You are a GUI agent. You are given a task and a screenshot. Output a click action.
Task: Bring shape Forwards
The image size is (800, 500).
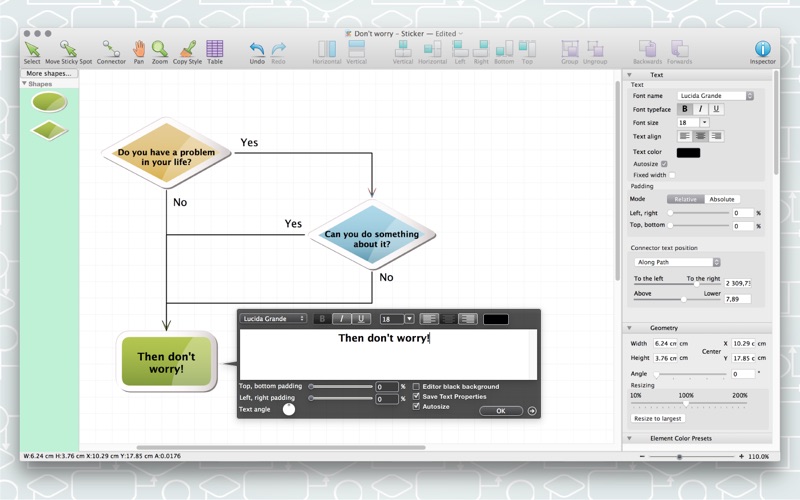tap(679, 53)
